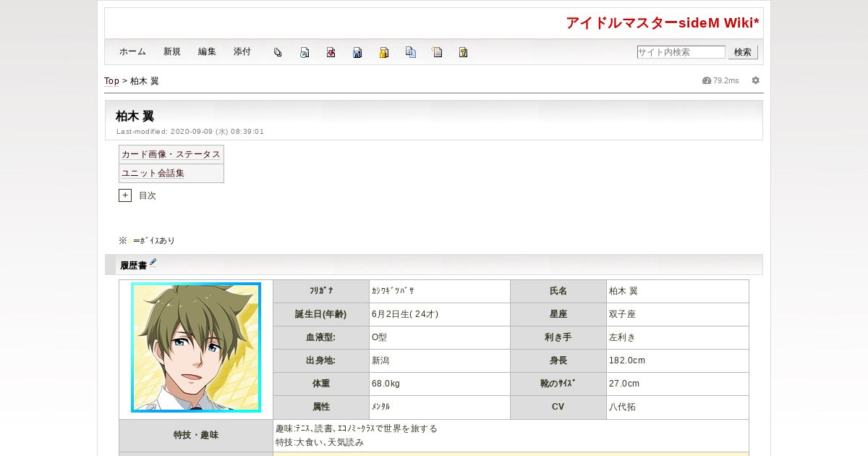Click the 左利き handedness cell
The image size is (868, 456).
click(x=678, y=337)
